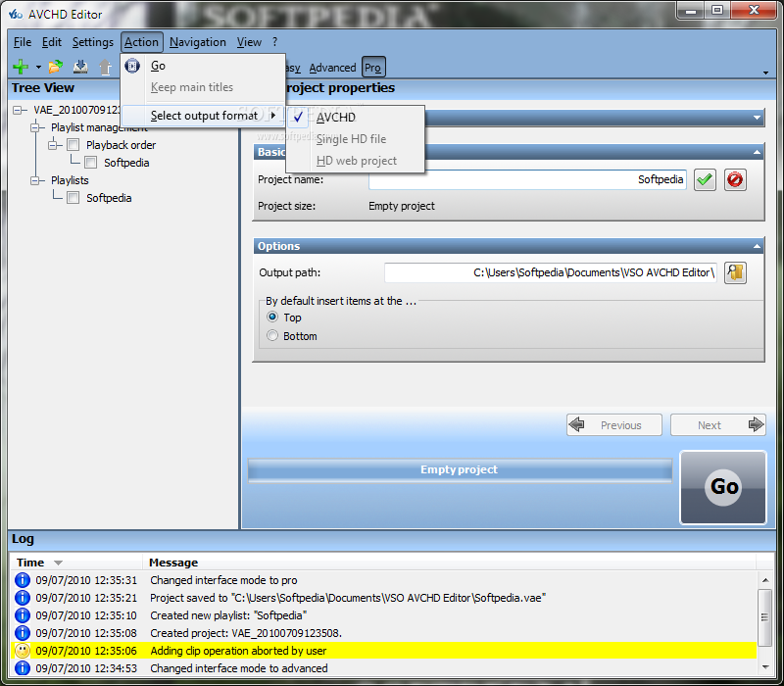Click the green checkmark apply name icon

705,180
